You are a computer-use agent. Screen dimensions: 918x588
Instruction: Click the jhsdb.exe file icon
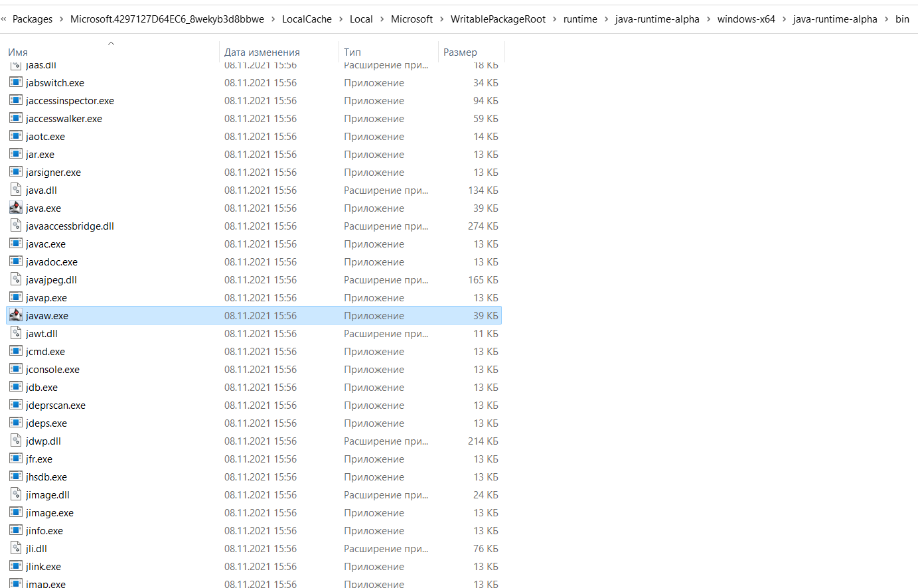click(16, 477)
